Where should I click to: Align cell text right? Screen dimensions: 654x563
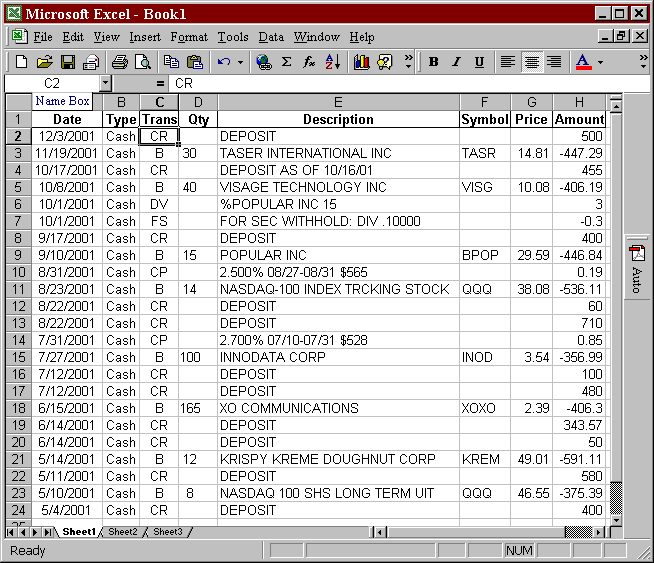click(554, 62)
